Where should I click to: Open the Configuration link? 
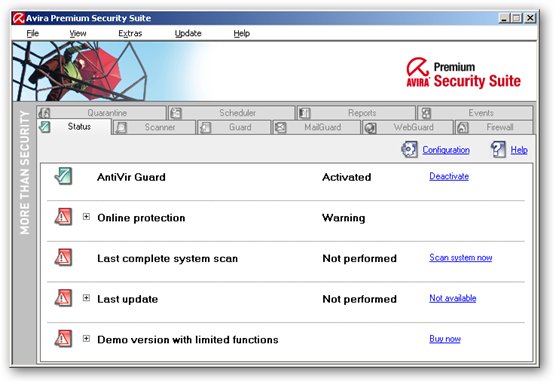coord(446,150)
